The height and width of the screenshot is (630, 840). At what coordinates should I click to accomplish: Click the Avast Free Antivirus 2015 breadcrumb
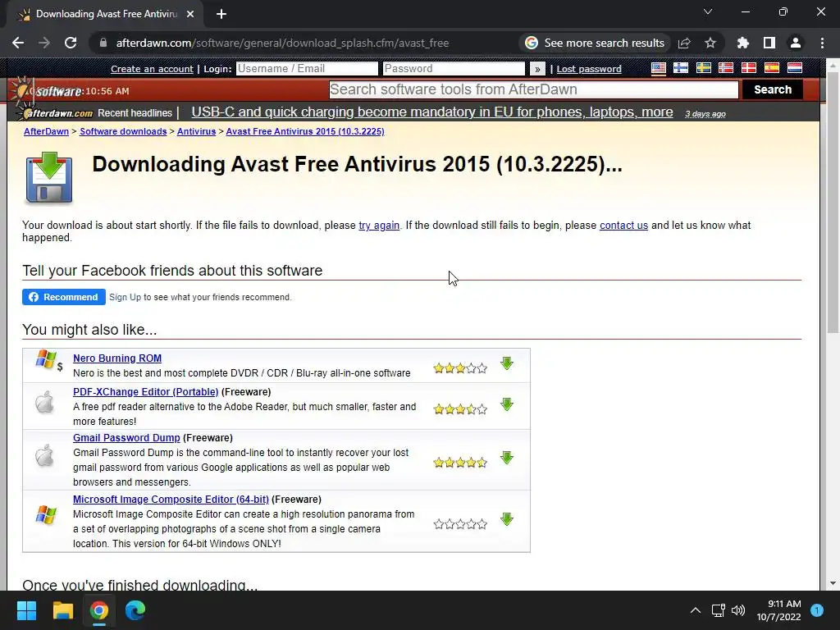point(305,131)
